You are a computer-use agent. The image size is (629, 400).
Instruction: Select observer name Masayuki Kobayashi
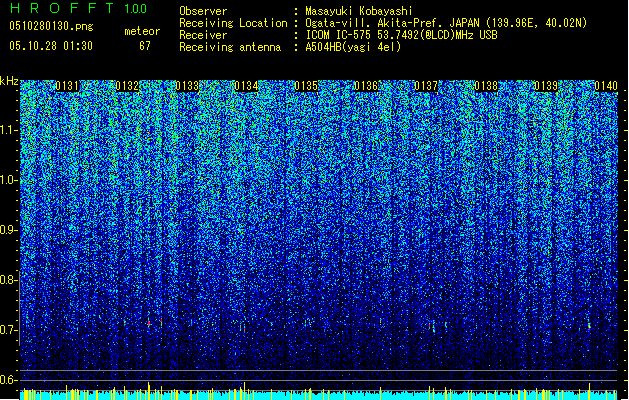point(359,11)
